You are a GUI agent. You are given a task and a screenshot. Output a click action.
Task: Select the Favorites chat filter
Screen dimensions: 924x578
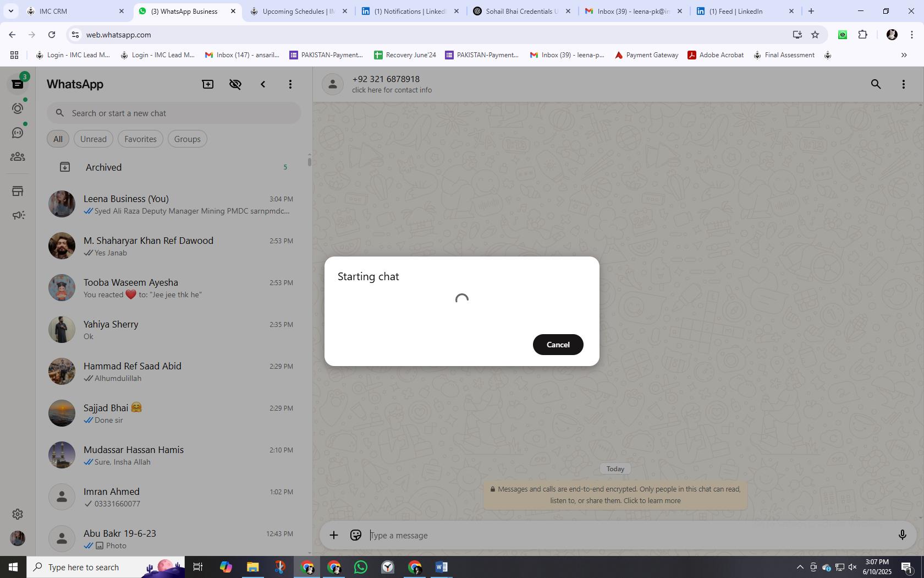tap(140, 139)
